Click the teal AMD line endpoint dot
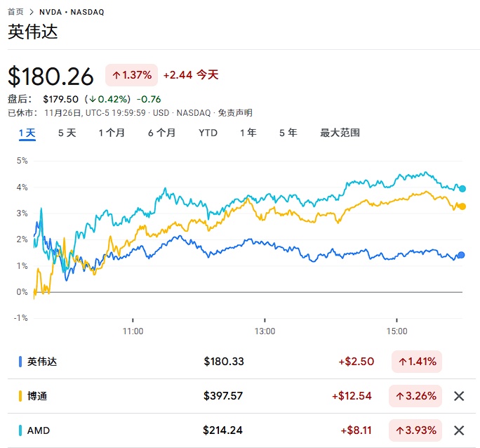 click(462, 188)
